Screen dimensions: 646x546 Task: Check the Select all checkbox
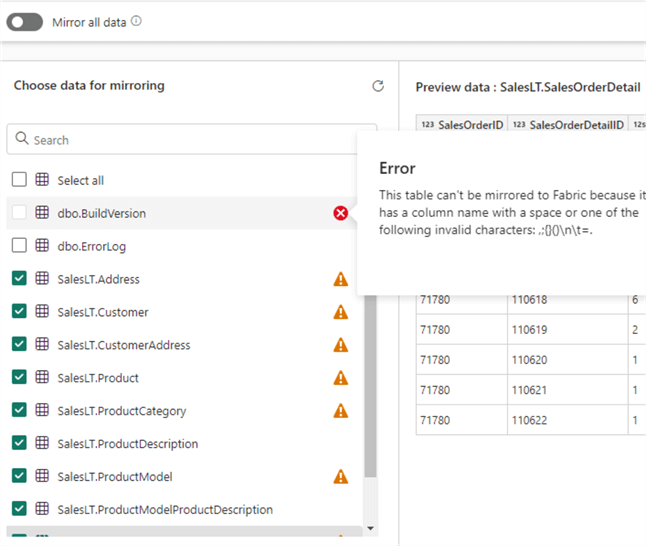pos(19,180)
